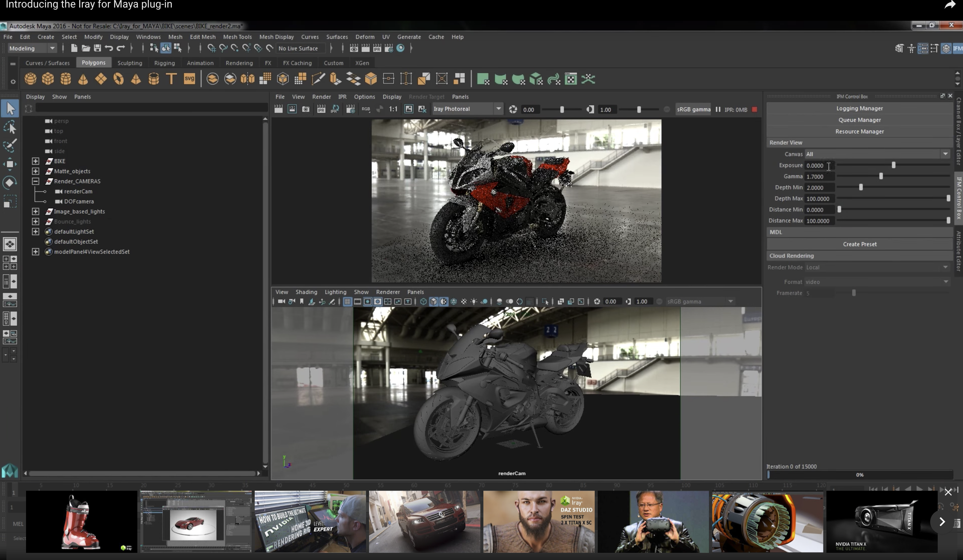This screenshot has width=963, height=560.
Task: Adjust the Depth Min slider handle
Action: (x=861, y=187)
